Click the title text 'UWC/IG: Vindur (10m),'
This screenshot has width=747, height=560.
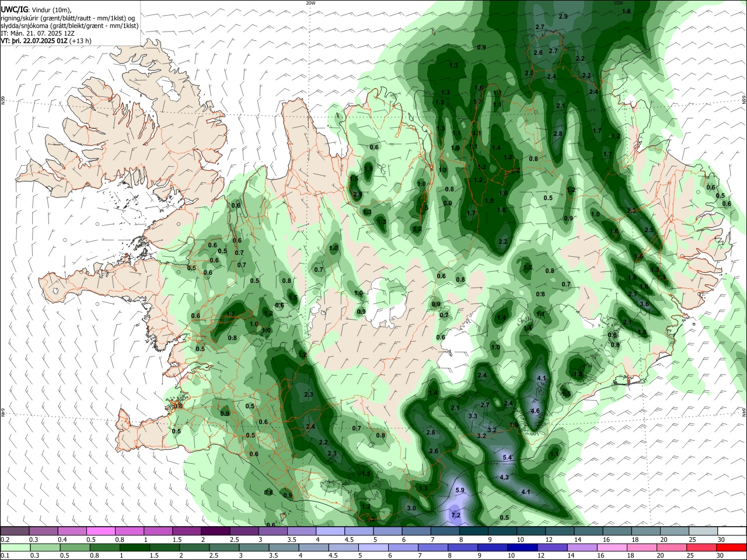36,10
